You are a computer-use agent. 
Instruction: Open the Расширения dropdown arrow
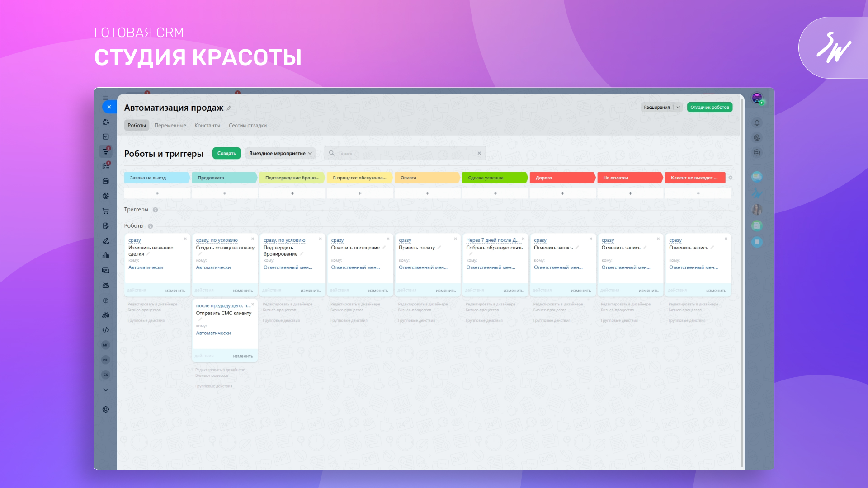[x=678, y=108]
